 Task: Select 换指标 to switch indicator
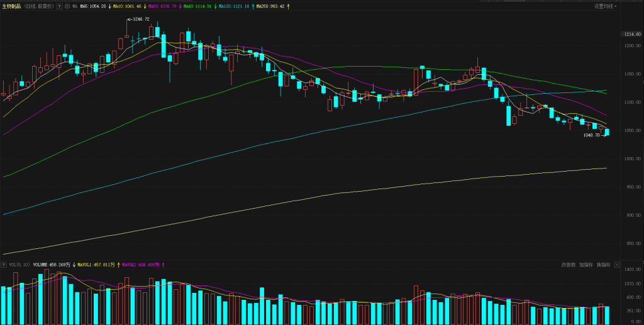click(x=603, y=265)
